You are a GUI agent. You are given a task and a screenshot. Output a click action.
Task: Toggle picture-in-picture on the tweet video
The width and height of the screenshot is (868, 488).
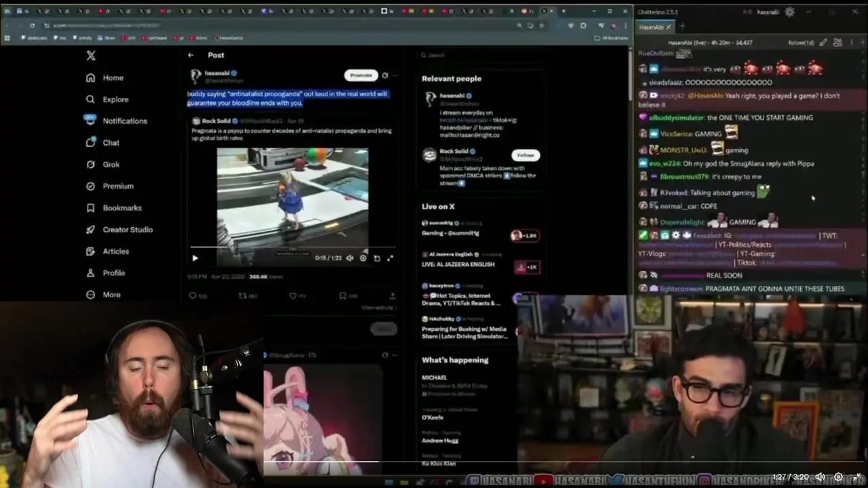[x=377, y=258]
